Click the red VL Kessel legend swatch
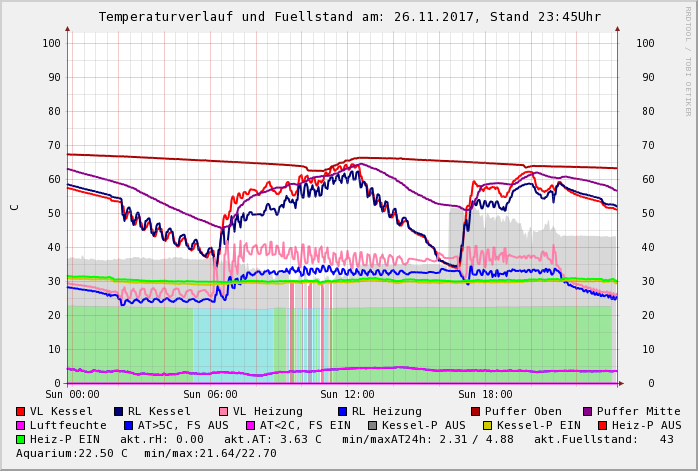Viewport: 698px width, 471px height. (x=21, y=412)
